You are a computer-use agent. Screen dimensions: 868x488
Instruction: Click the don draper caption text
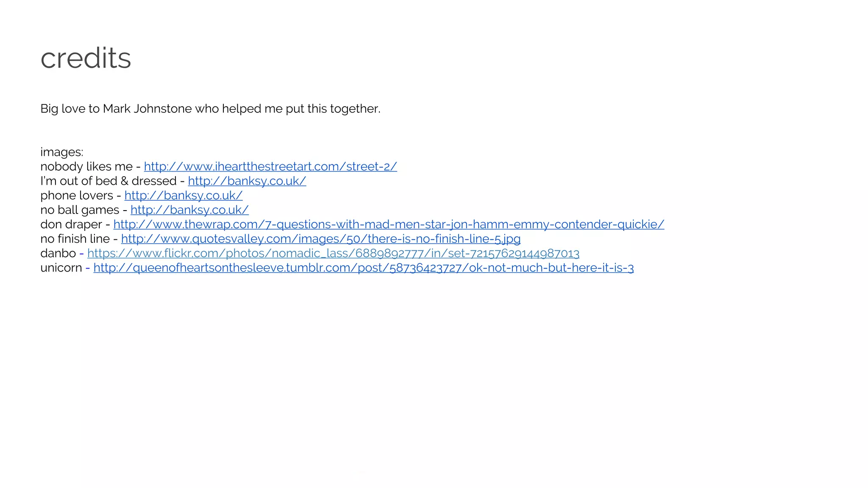pos(71,224)
